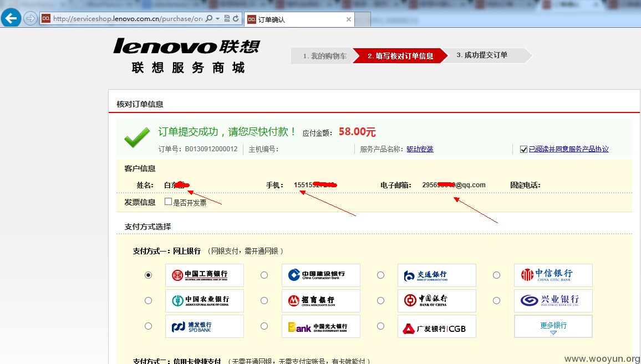Go back with the browser back arrow
This screenshot has height=364, width=641.
[x=11, y=18]
